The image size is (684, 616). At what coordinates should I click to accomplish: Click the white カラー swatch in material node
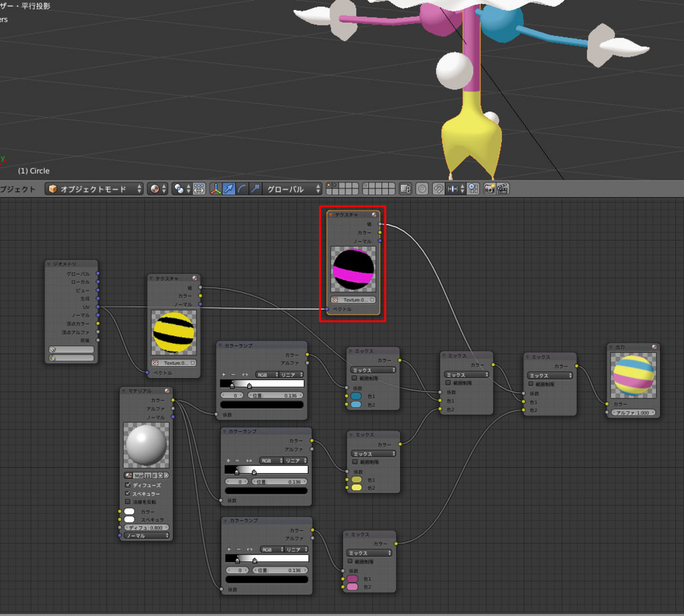click(x=130, y=511)
